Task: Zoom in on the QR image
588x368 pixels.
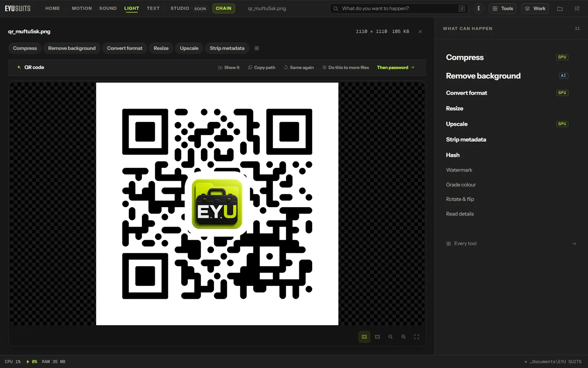Action: (404, 337)
